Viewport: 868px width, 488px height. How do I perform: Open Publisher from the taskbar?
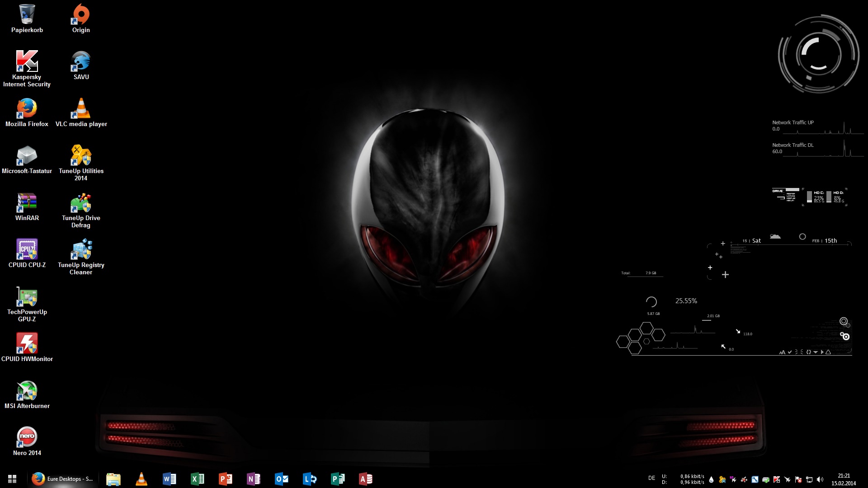click(x=338, y=479)
